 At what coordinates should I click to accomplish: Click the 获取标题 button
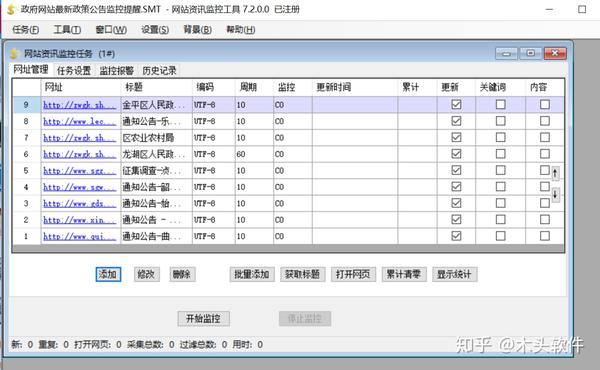[303, 274]
